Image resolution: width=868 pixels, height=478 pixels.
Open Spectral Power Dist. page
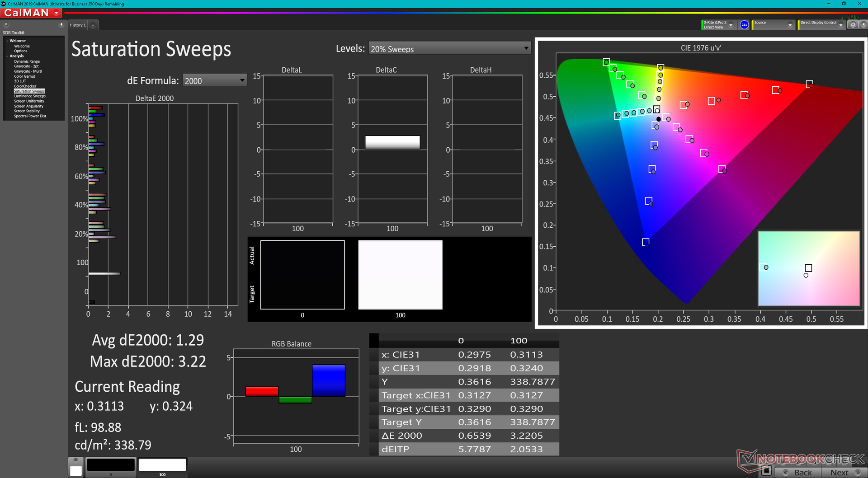click(x=30, y=116)
